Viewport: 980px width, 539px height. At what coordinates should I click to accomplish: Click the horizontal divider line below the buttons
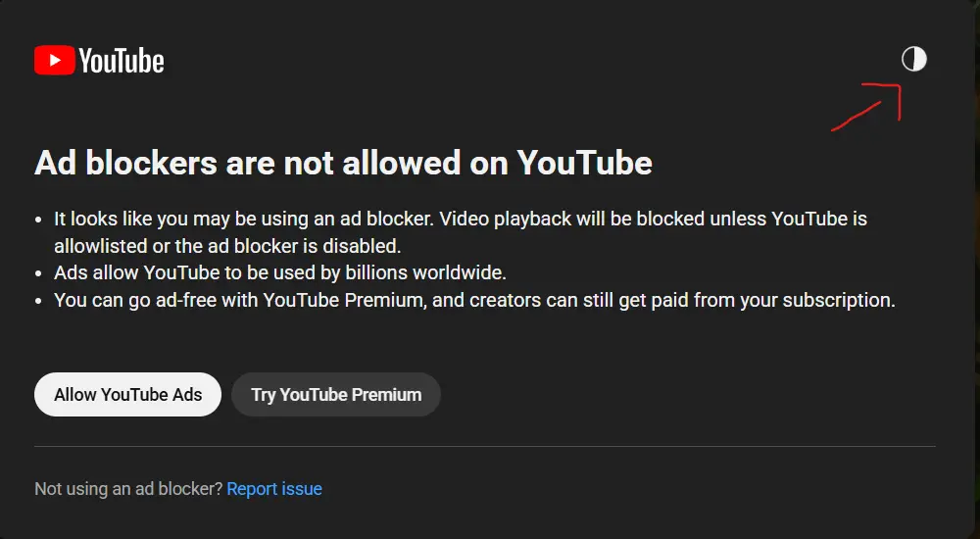click(484, 446)
